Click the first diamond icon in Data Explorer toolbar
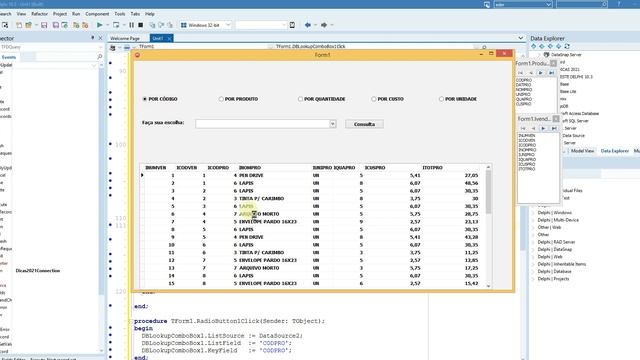The width and height of the screenshot is (640, 360). click(533, 46)
